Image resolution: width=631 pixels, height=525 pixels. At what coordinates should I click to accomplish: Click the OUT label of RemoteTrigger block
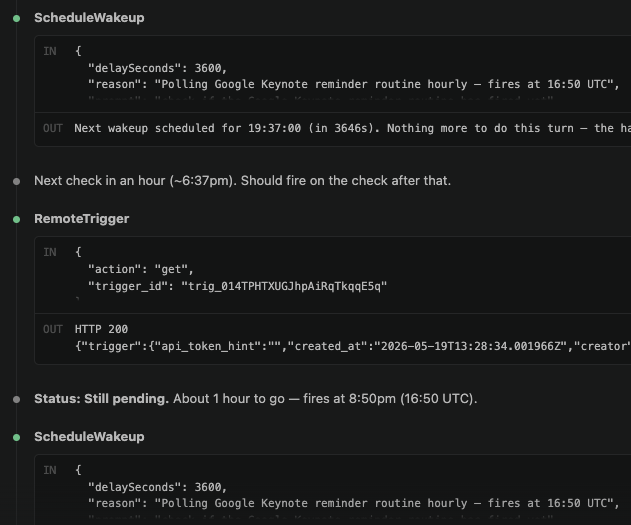pyautogui.click(x=53, y=329)
